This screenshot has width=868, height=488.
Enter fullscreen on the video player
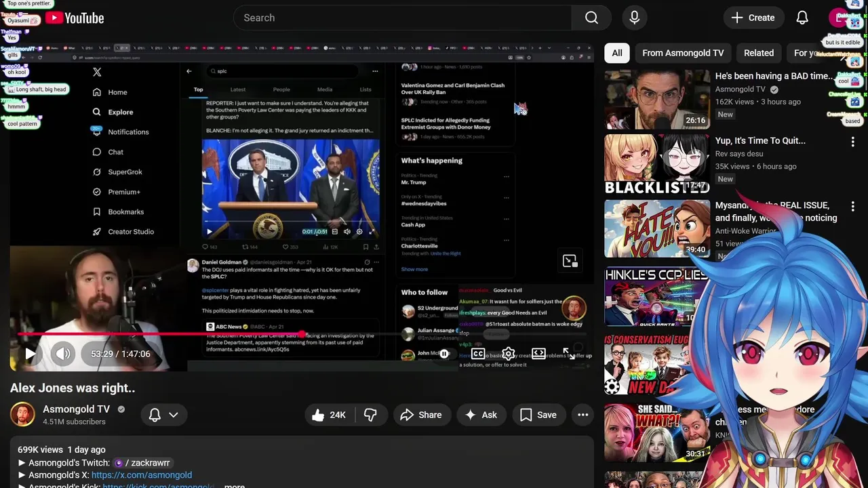coord(569,354)
